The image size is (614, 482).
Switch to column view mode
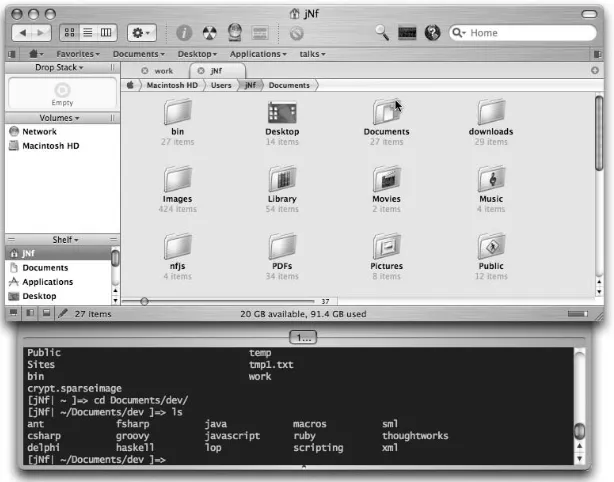[x=106, y=32]
